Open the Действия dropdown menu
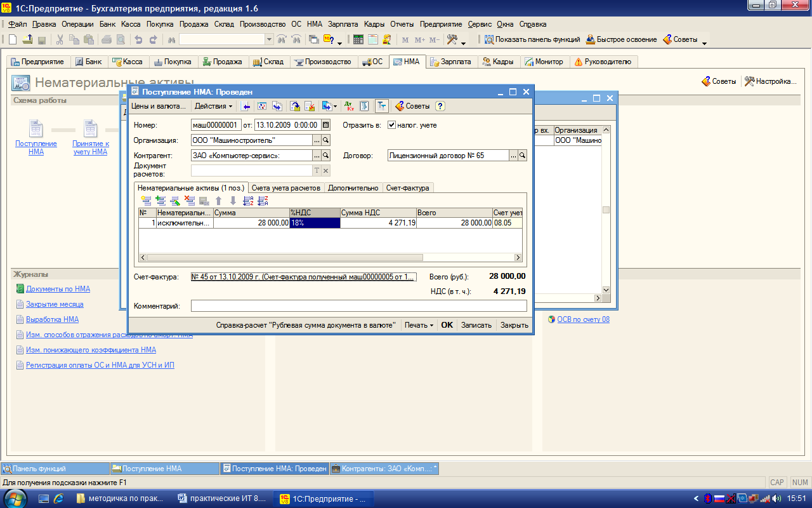The width and height of the screenshot is (812, 508). pyautogui.click(x=213, y=106)
